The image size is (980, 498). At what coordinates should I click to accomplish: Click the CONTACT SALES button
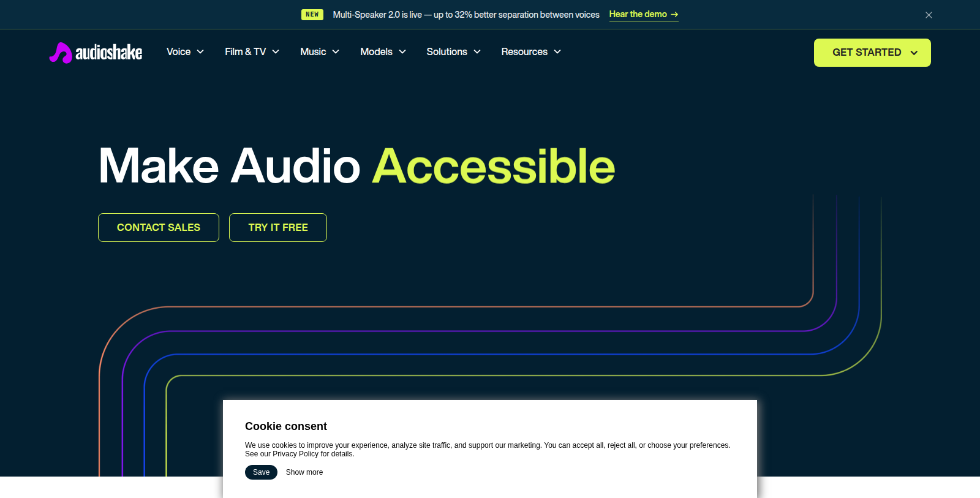coord(159,227)
